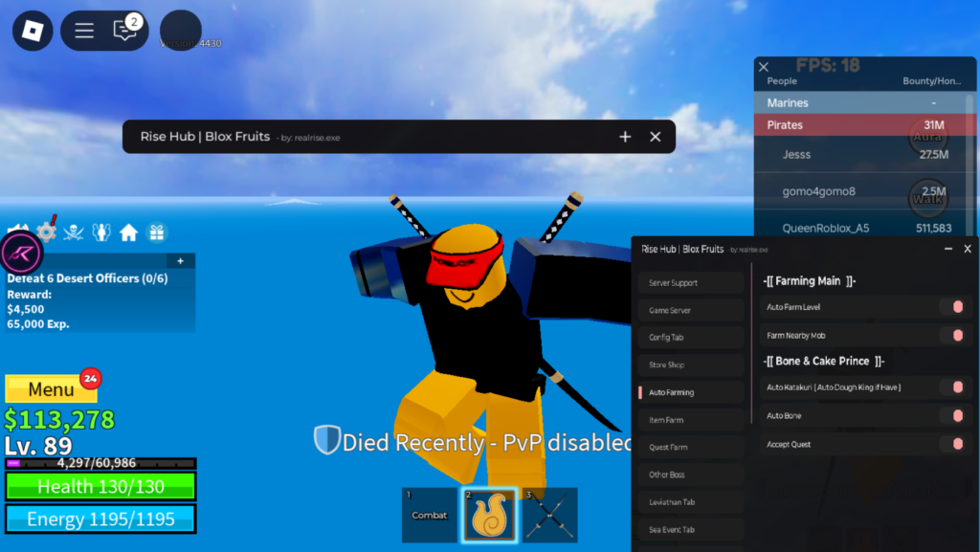
Task: Open the Roblox chat icon with badge
Action: click(125, 30)
